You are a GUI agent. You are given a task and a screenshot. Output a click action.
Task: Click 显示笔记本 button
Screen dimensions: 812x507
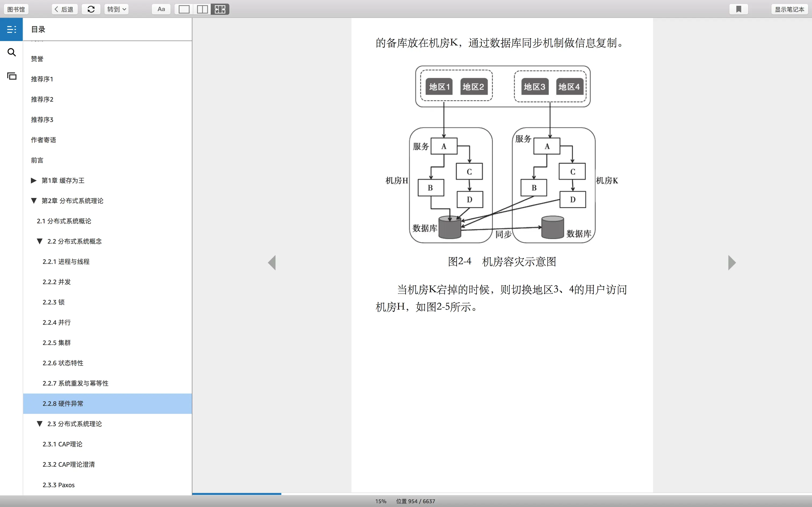[789, 9]
